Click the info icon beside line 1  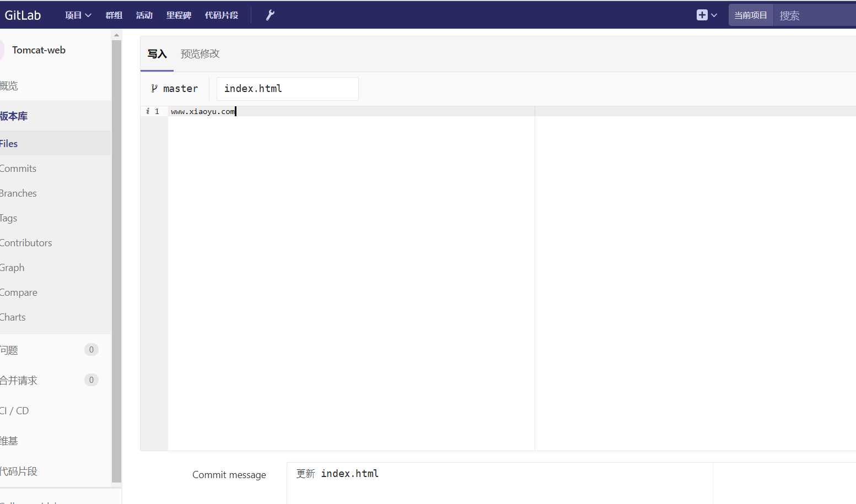click(x=148, y=111)
